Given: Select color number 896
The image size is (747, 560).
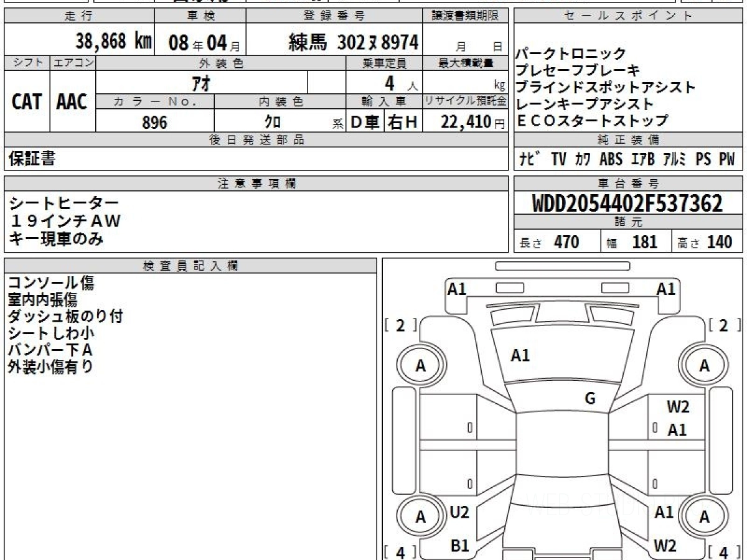Looking at the screenshot, I should [x=155, y=123].
